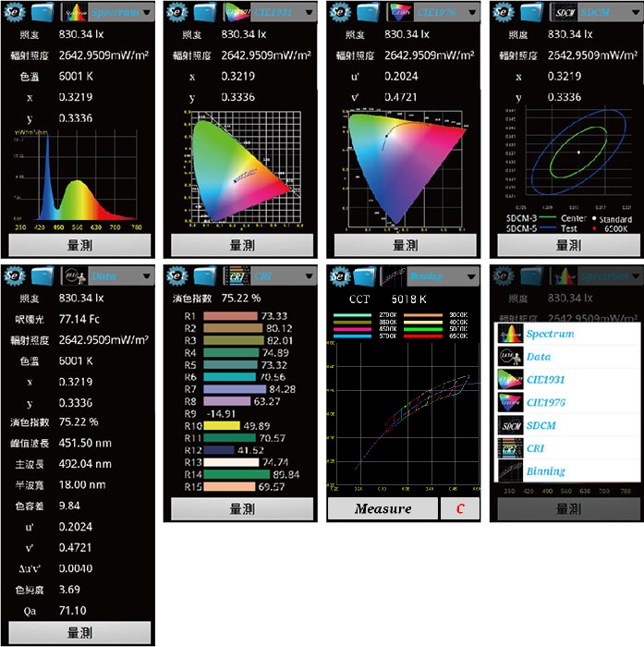The height and width of the screenshot is (647, 644).
Task: Click Measure button in Binning screen
Action: point(383,508)
